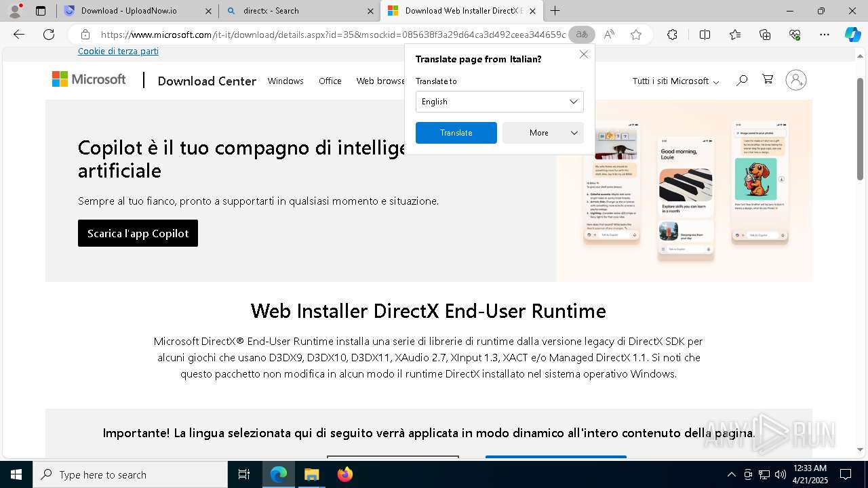868x488 pixels.
Task: Open the Download Center link
Action: (207, 81)
